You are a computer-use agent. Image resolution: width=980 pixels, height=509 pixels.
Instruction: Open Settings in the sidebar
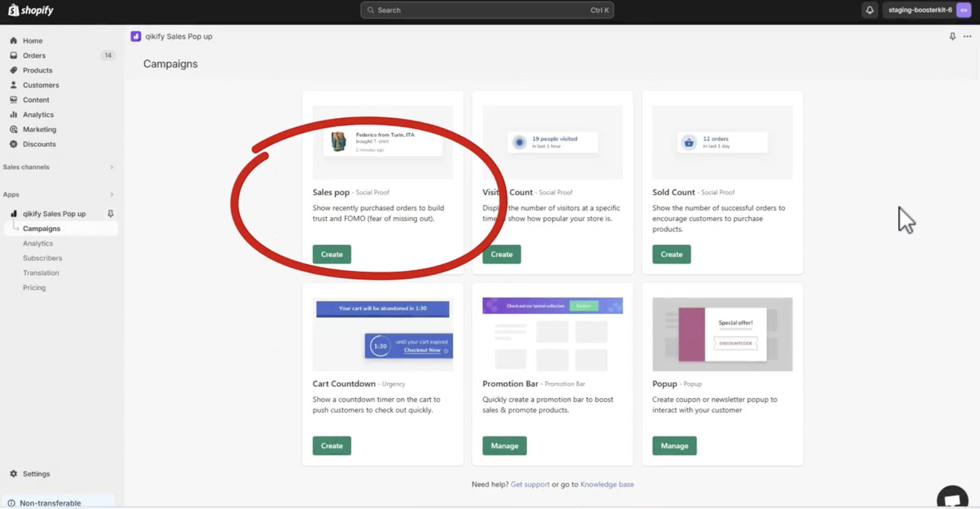(x=36, y=474)
